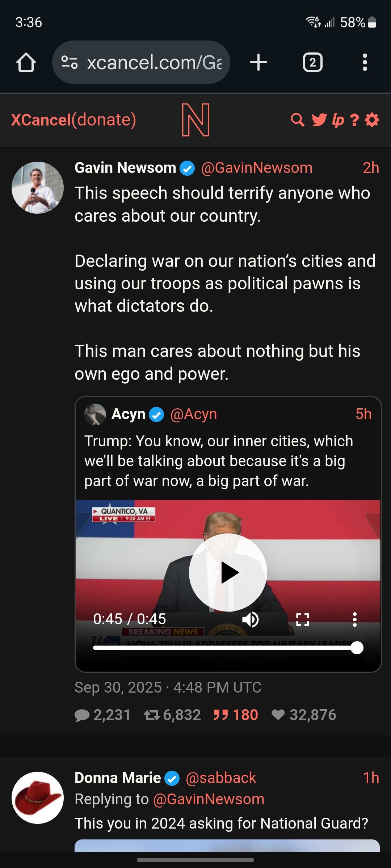This screenshot has width=391, height=868.
Task: Mute the video audio
Action: (x=251, y=619)
